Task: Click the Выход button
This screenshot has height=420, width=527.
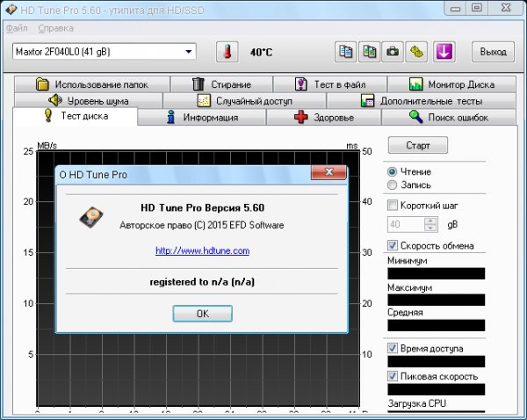Action: click(x=493, y=52)
